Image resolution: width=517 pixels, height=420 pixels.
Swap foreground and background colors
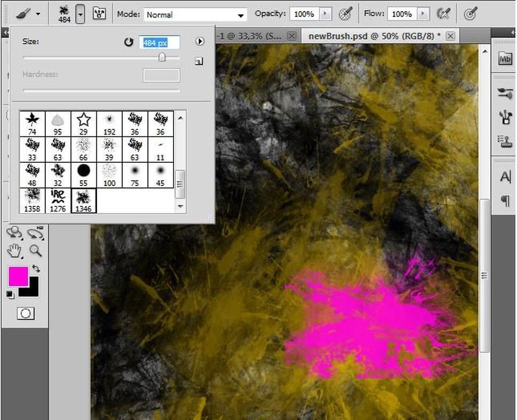point(36,268)
